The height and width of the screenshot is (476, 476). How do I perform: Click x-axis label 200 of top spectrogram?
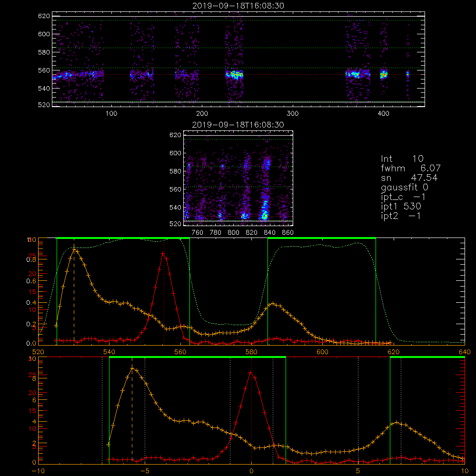point(202,114)
